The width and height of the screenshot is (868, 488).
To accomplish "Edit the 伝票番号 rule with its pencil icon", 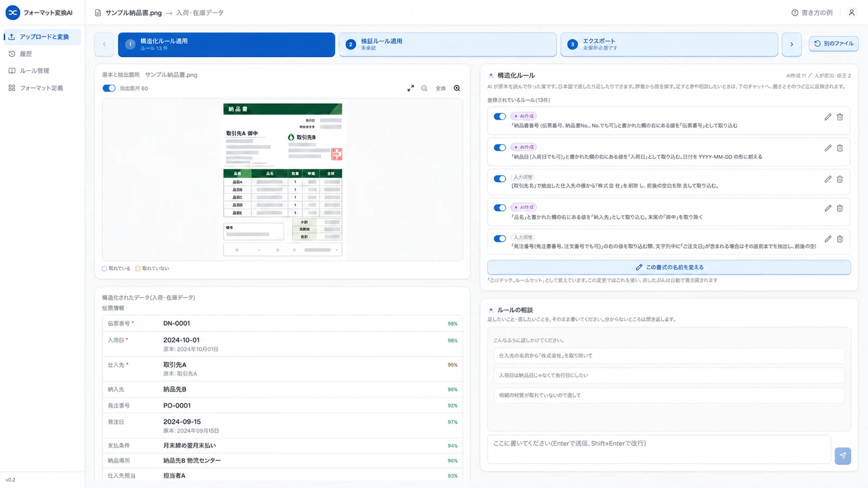I will [828, 117].
